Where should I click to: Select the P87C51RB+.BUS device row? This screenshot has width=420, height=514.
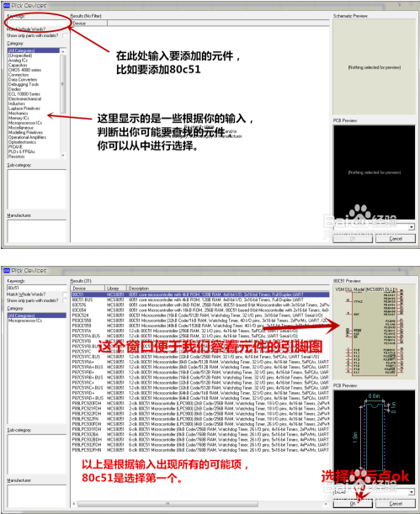point(200,378)
